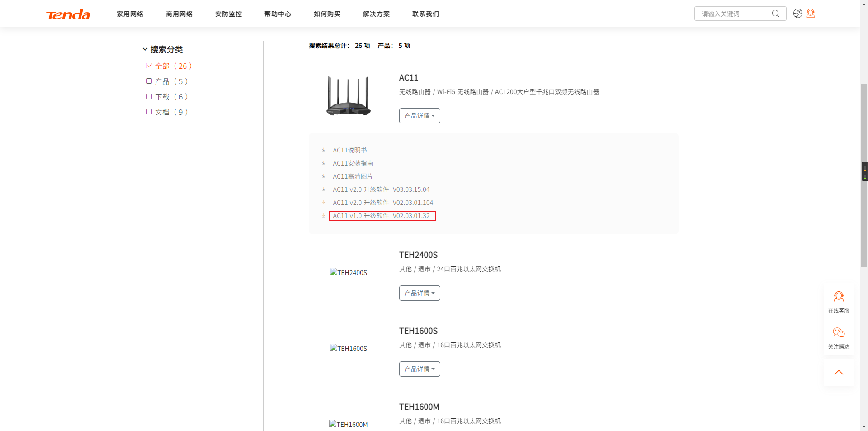Open the language/globe icon in the header
Image resolution: width=868 pixels, height=431 pixels.
coord(797,14)
